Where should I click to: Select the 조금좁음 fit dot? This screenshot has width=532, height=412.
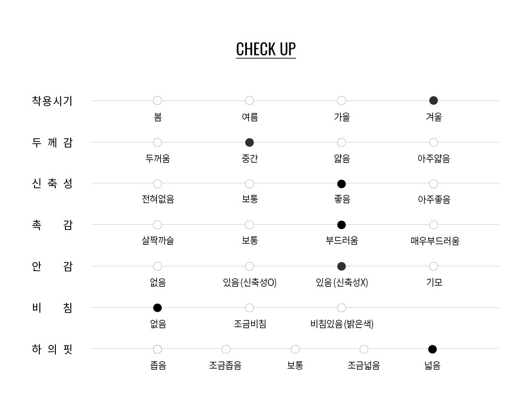coord(226,349)
